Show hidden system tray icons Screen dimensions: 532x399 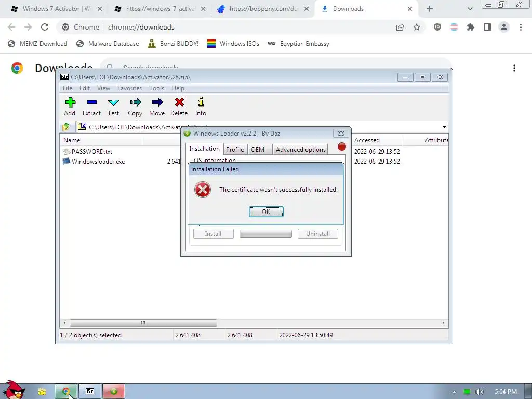click(454, 392)
